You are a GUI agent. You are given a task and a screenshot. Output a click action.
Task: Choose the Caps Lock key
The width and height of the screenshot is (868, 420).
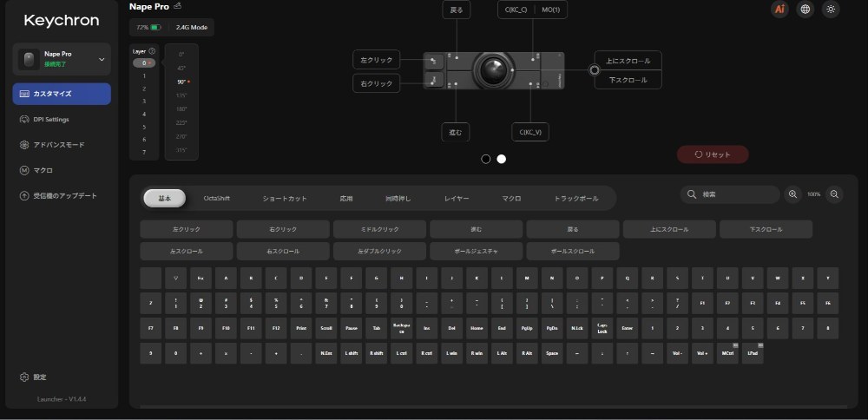pyautogui.click(x=602, y=328)
